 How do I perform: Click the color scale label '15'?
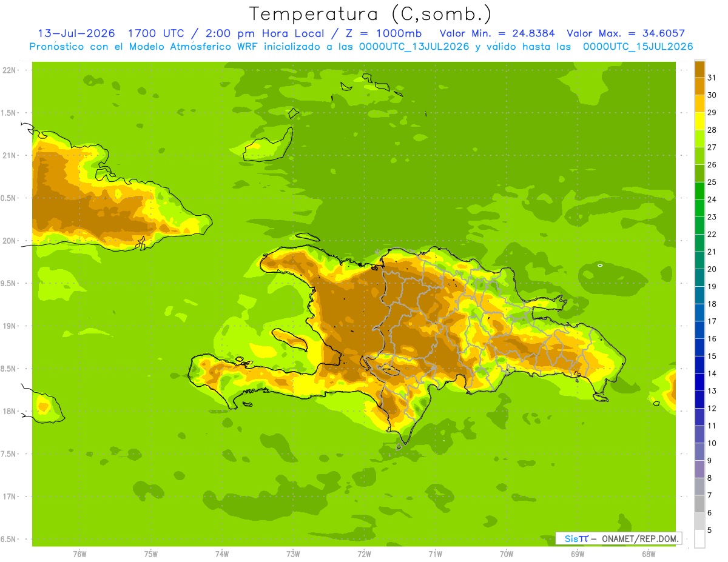(712, 356)
